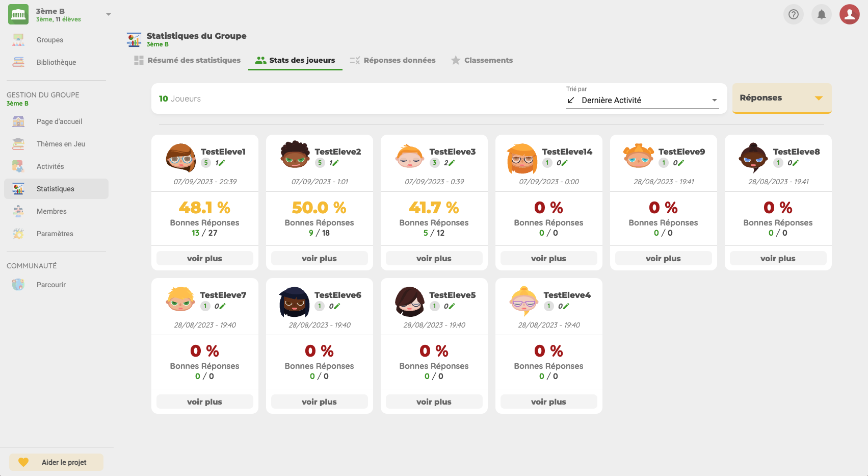Click the help question mark icon
Viewport: 868px width, 476px height.
(793, 14)
